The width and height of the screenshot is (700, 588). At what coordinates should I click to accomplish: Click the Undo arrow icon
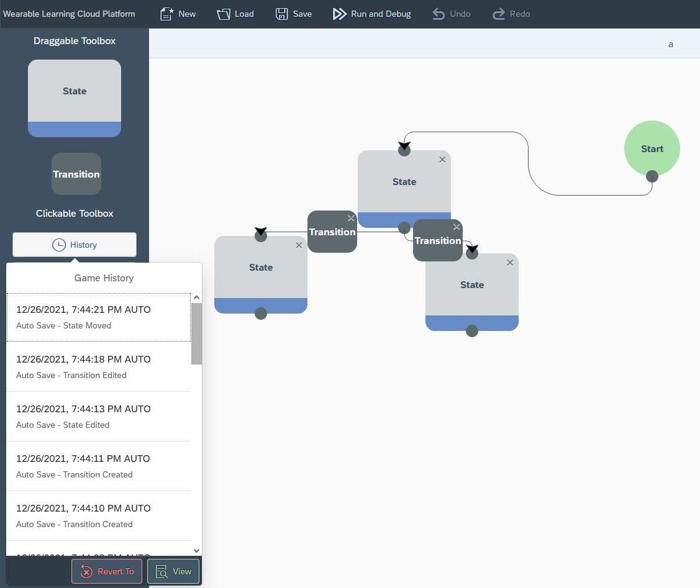(x=439, y=12)
